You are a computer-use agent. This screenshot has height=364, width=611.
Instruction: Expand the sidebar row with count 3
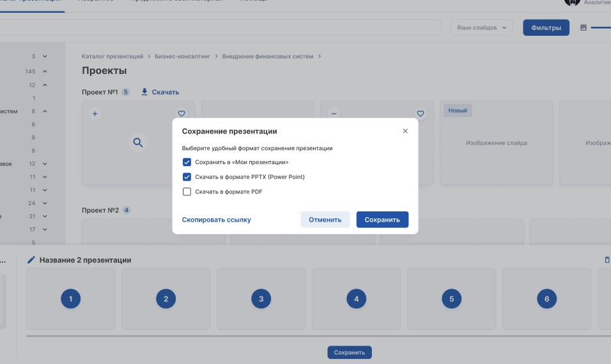pos(45,56)
